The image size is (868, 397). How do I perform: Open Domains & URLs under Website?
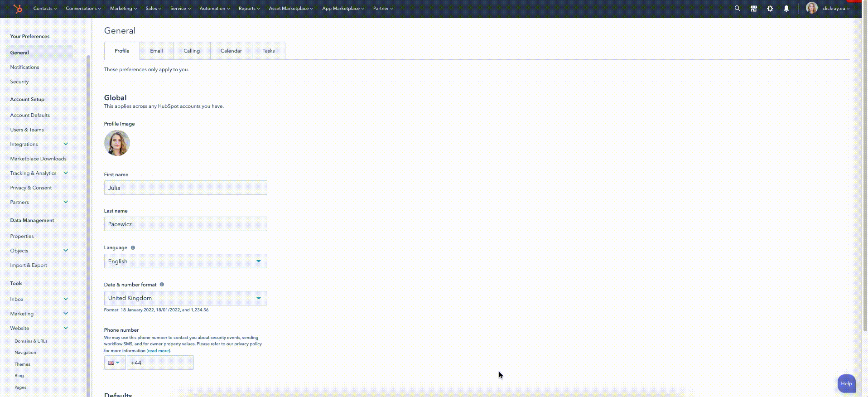(x=31, y=341)
